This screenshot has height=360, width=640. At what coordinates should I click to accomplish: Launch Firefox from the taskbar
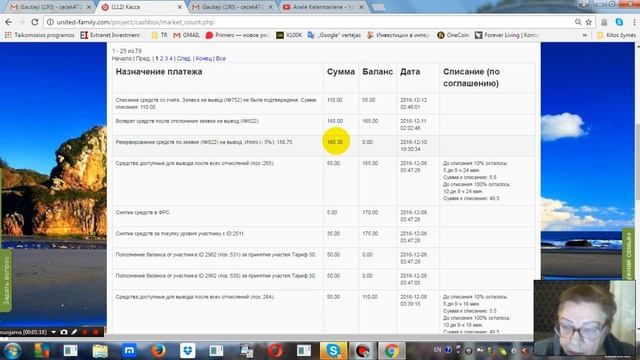point(158,351)
